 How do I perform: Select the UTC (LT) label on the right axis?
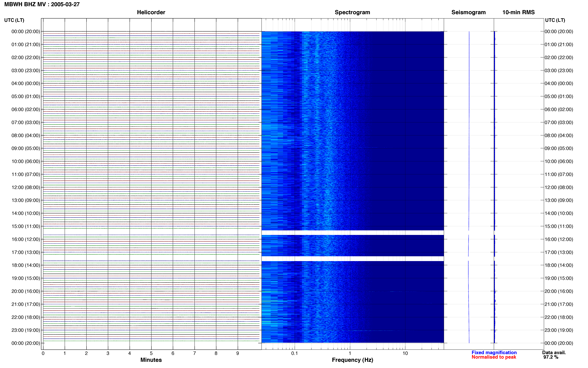tap(555, 20)
